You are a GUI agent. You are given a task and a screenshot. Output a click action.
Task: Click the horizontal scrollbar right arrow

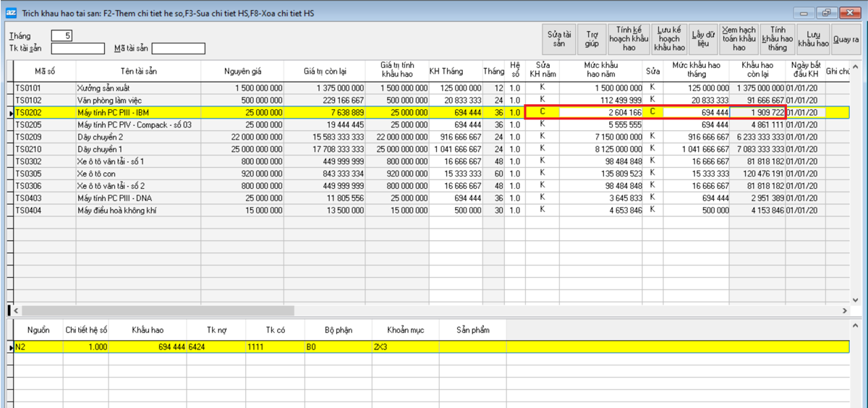844,310
